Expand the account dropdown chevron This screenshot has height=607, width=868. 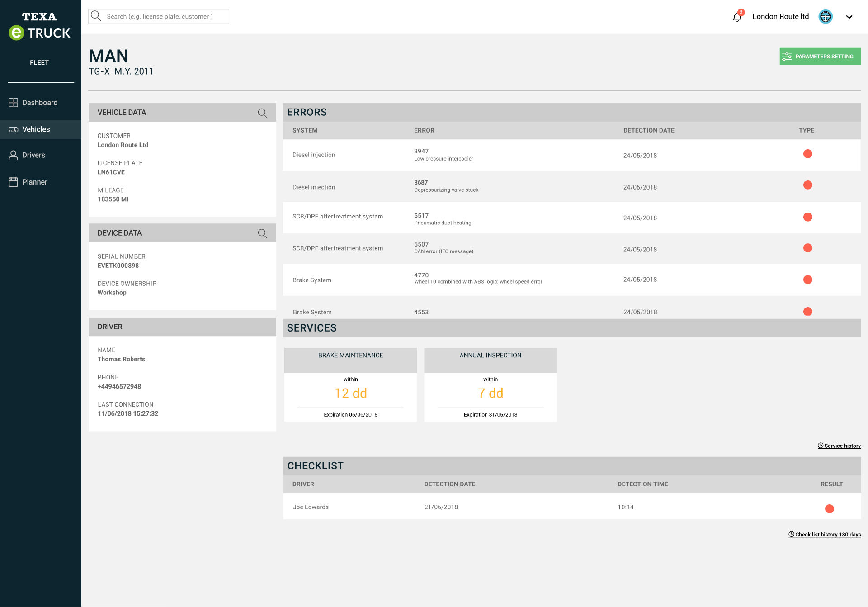coord(849,17)
